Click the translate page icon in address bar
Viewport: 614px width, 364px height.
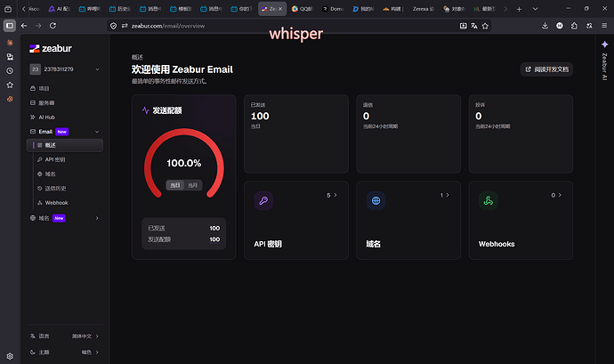point(474,26)
